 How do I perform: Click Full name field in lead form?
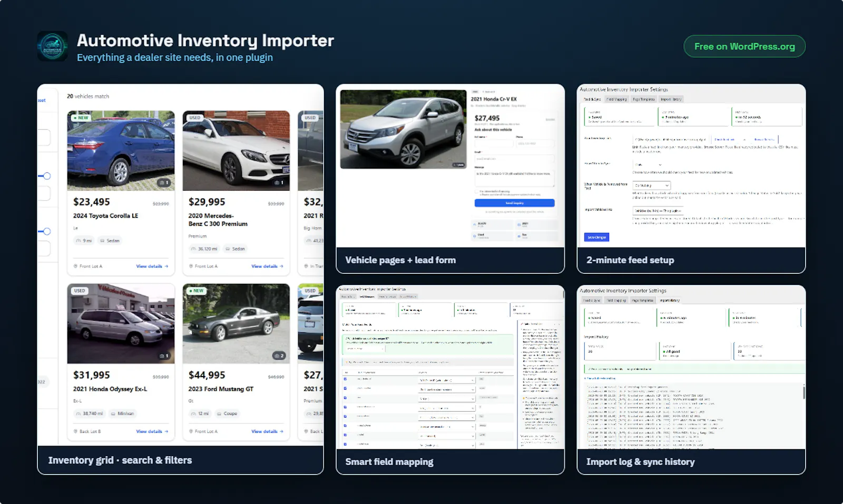tap(494, 144)
